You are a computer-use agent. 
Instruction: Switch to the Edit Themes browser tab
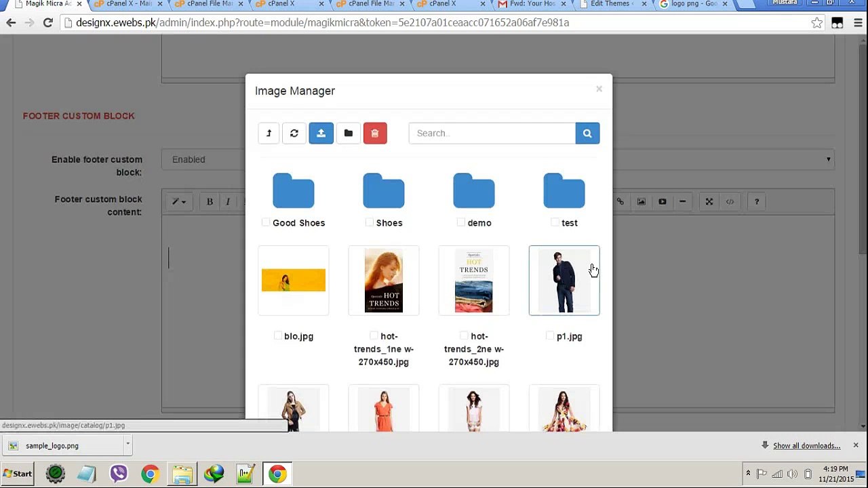(610, 4)
